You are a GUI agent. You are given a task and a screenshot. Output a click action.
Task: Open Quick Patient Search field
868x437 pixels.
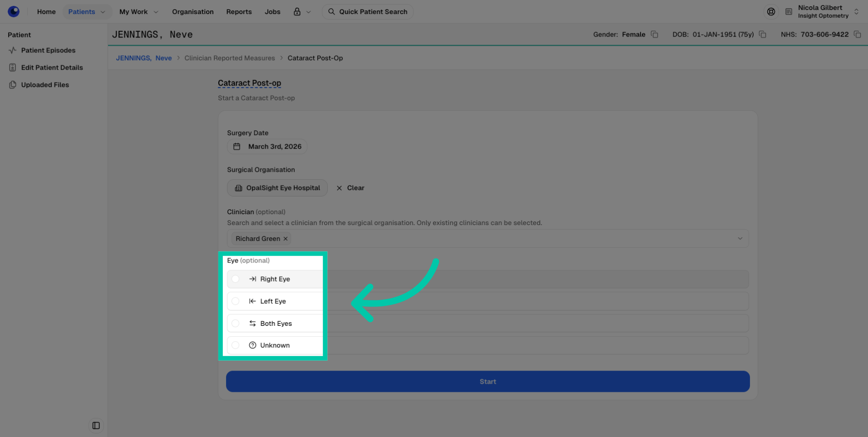368,12
